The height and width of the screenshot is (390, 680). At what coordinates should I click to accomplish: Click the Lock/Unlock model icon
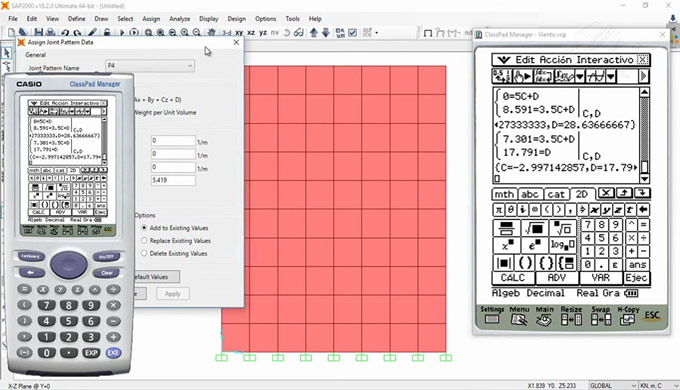coord(107,33)
